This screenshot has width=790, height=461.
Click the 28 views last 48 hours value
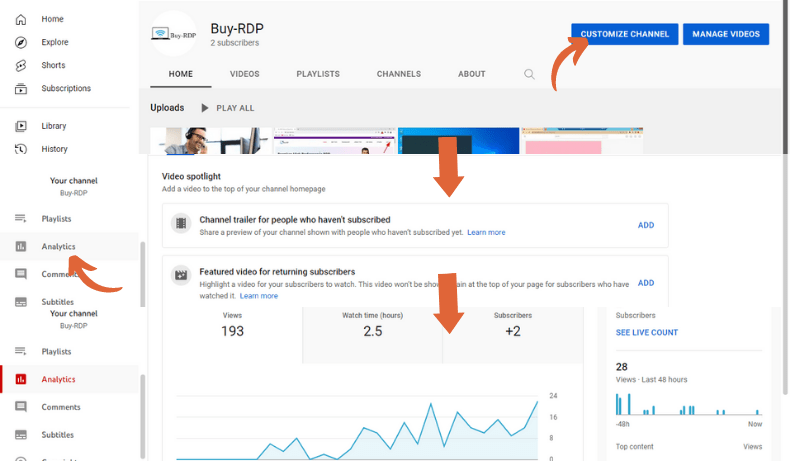[x=622, y=367]
